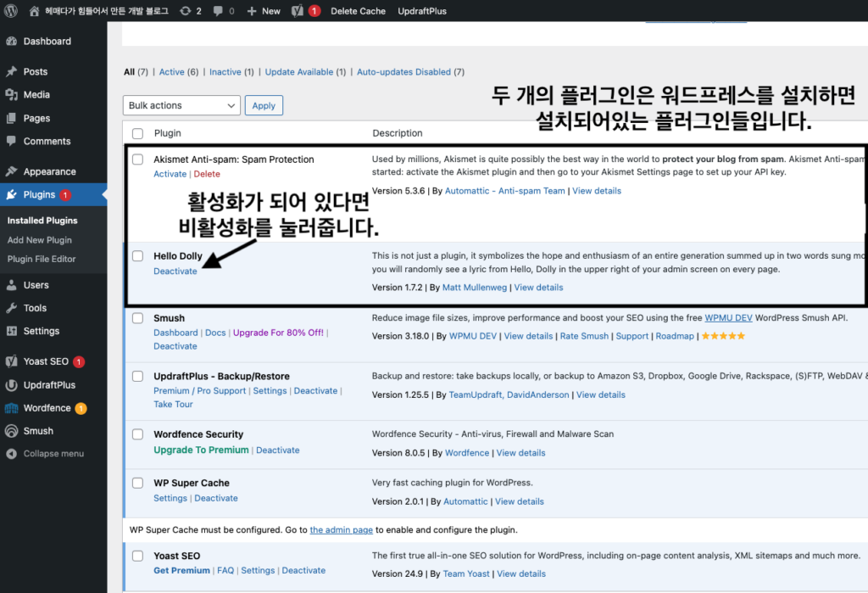Click the updates refresh icon showing 2
This screenshot has height=593, width=868.
coord(185,11)
